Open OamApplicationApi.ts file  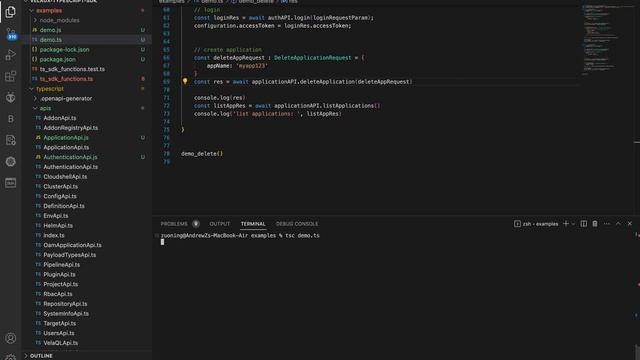pos(72,245)
